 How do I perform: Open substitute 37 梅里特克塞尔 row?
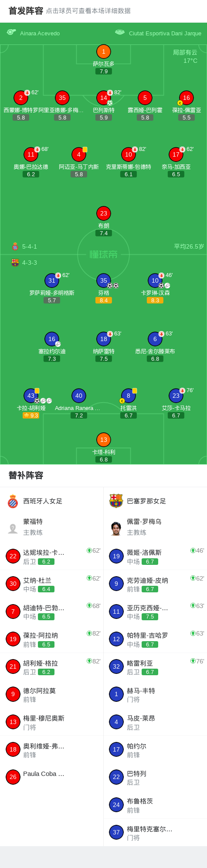point(155,832)
